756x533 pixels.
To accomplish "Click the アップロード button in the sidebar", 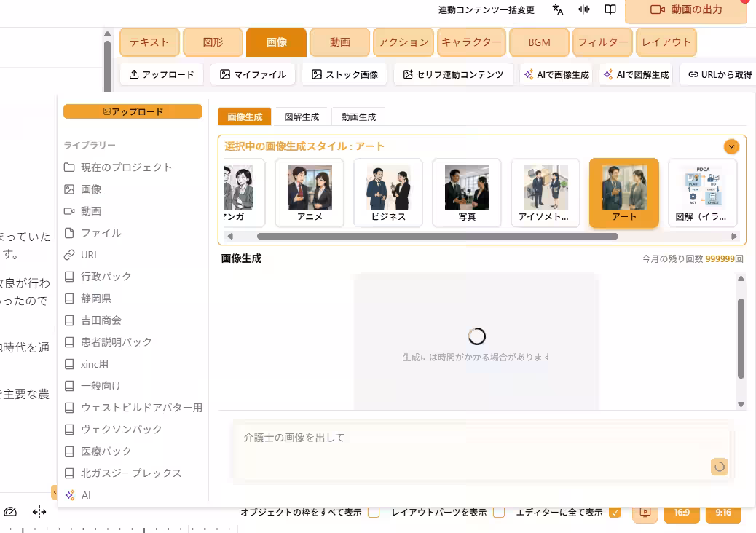I will pyautogui.click(x=133, y=111).
